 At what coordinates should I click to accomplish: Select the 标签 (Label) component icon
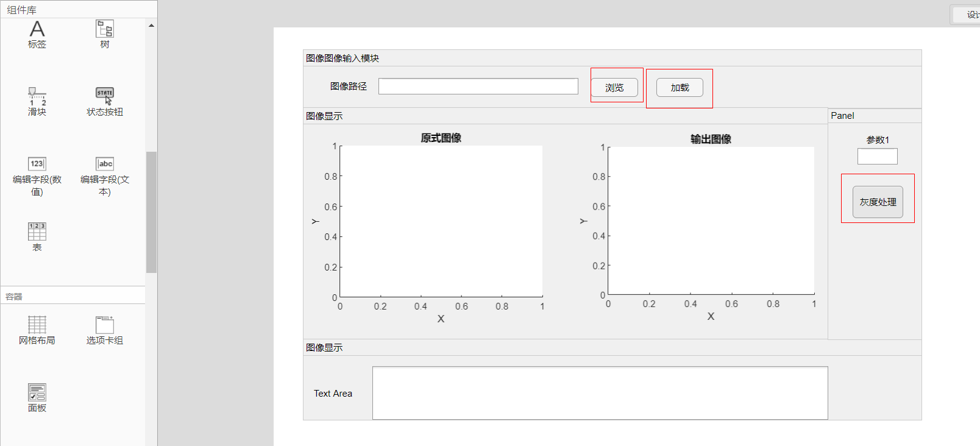pyautogui.click(x=37, y=29)
